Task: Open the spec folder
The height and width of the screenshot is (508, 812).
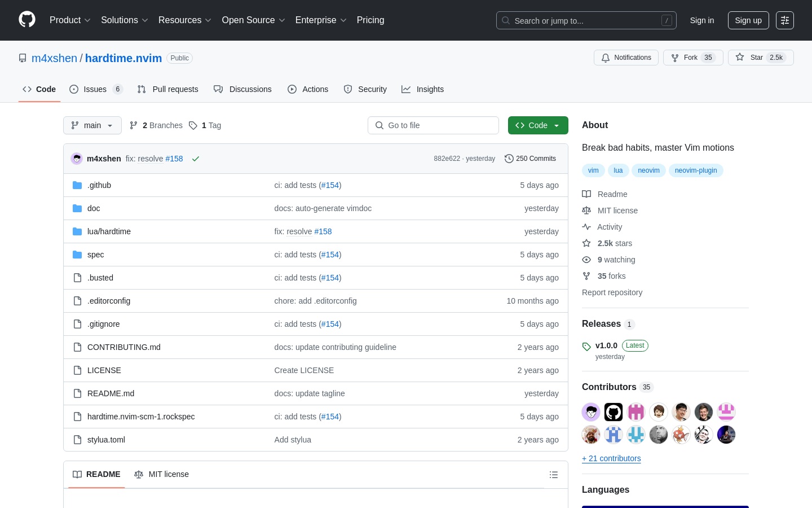Action: [x=95, y=255]
